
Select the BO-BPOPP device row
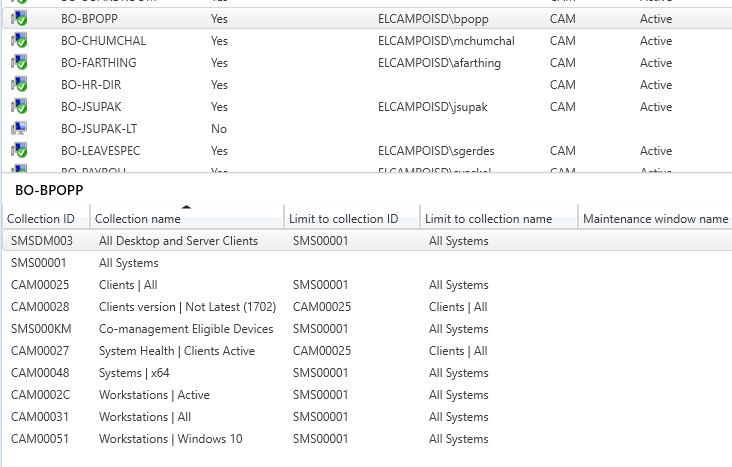(367, 19)
